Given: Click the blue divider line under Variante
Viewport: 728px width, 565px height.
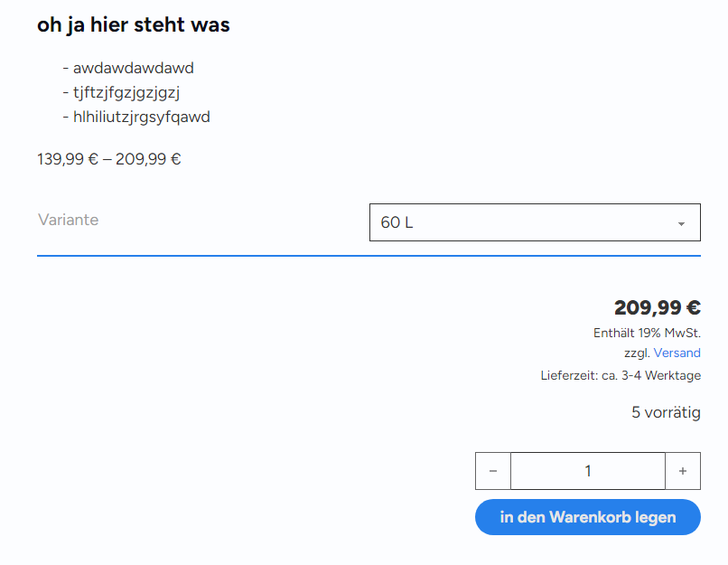Looking at the screenshot, I should 369,256.
